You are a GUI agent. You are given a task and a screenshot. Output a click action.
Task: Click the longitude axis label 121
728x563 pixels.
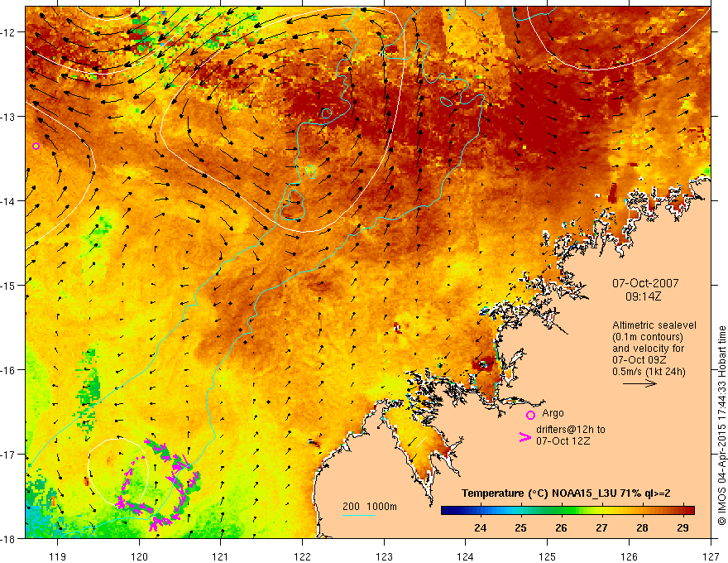(x=220, y=556)
